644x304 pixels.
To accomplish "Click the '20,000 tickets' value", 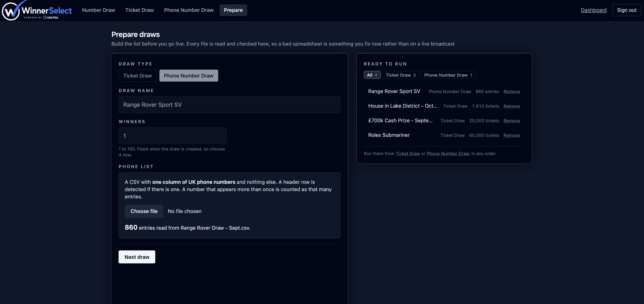I will tap(484, 121).
